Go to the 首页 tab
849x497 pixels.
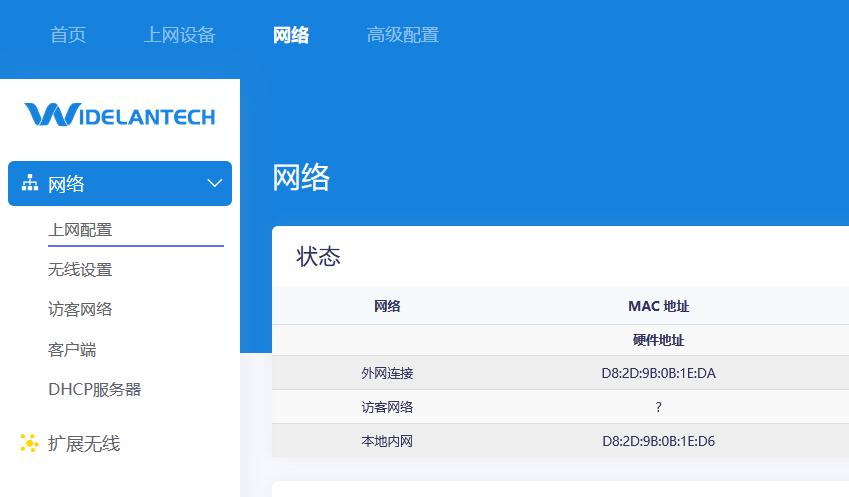[x=68, y=35]
